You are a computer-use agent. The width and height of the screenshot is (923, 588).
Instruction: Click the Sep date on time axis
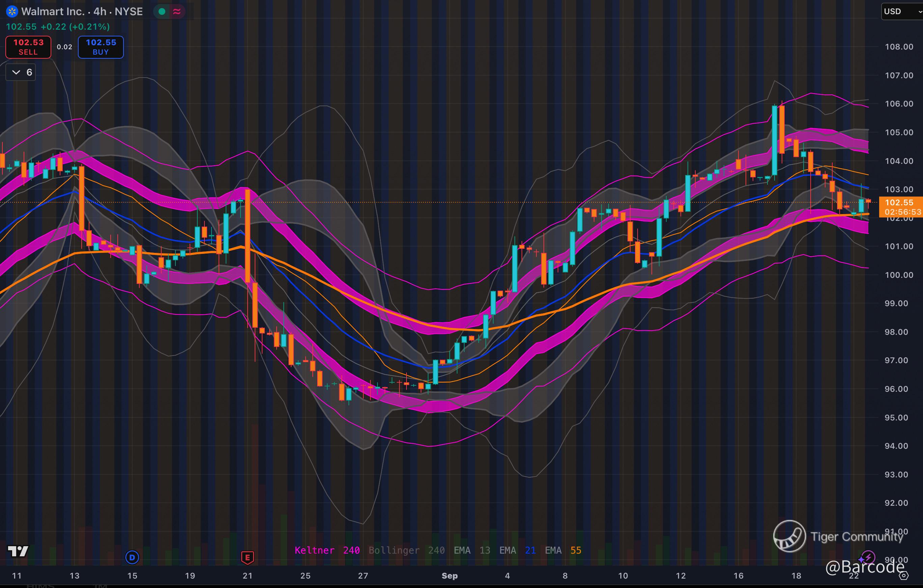tap(450, 576)
